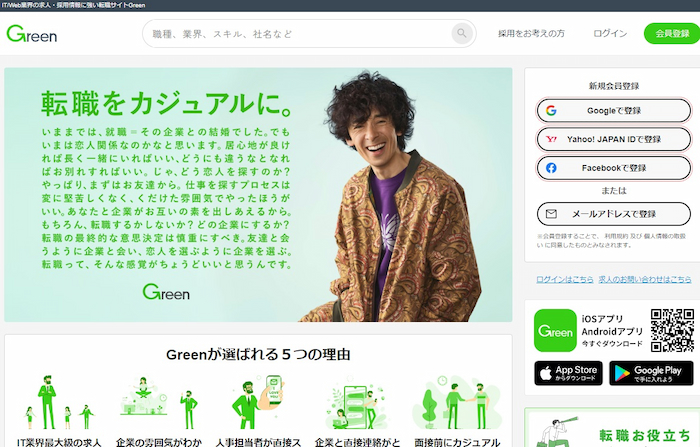Click the IT業界最大級の求人 caption

click(x=59, y=442)
